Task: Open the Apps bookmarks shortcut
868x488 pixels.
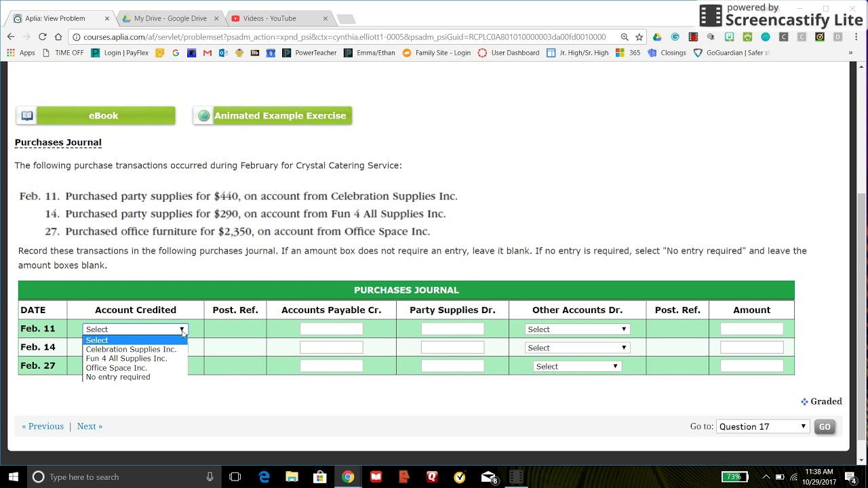Action: (20, 53)
